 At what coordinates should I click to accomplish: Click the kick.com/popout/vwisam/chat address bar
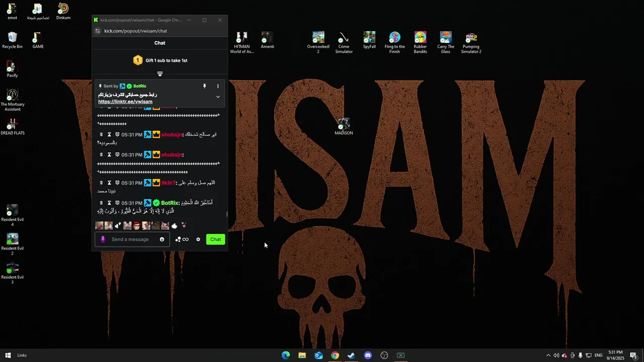tap(136, 31)
